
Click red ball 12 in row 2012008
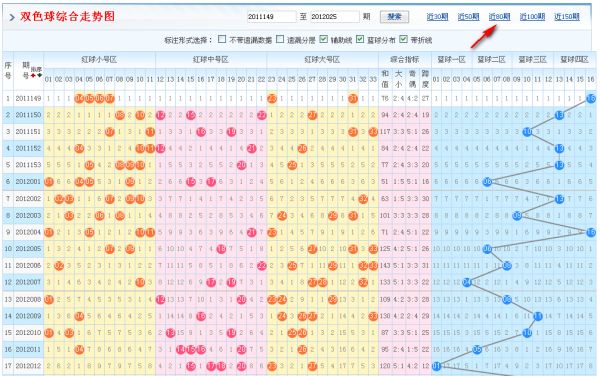(x=160, y=299)
